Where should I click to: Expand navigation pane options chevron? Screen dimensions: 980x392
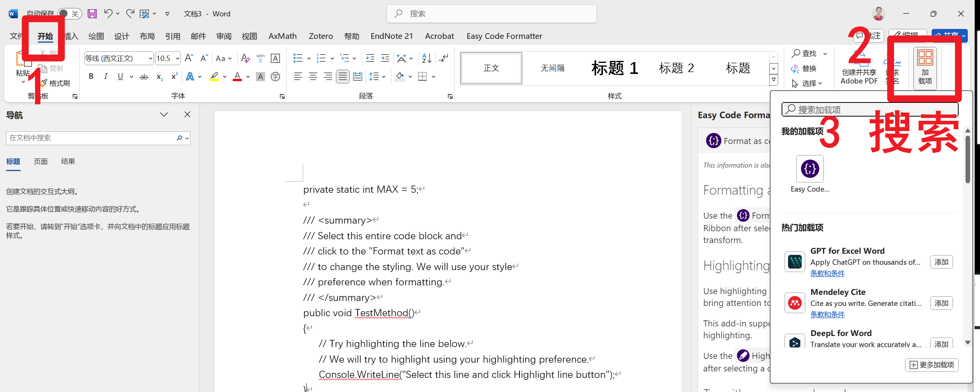coord(164,115)
